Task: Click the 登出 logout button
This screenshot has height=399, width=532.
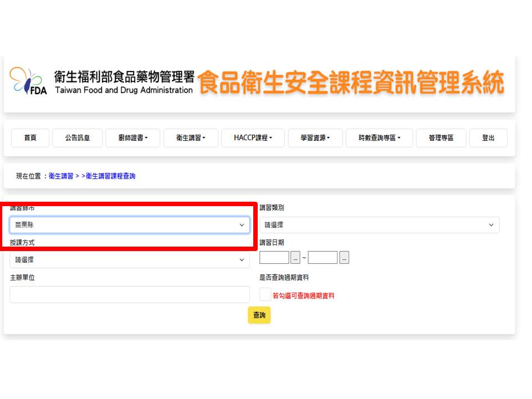Action: click(488, 138)
